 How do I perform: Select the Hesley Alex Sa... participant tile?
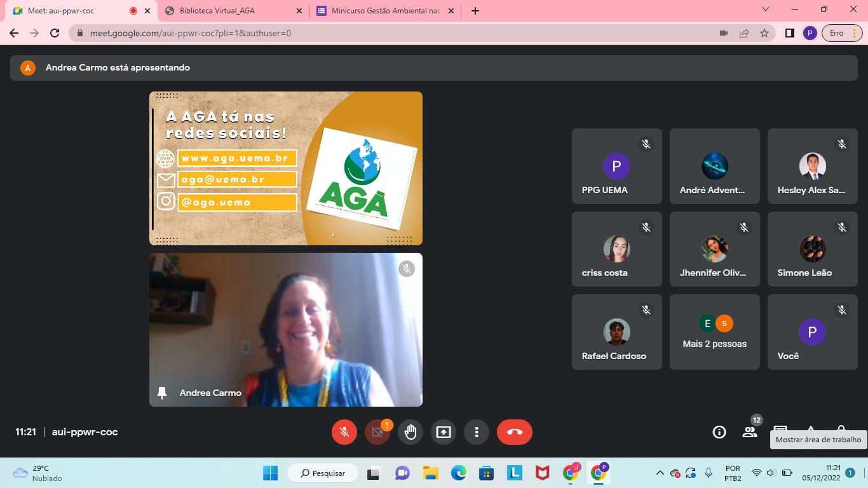(813, 166)
